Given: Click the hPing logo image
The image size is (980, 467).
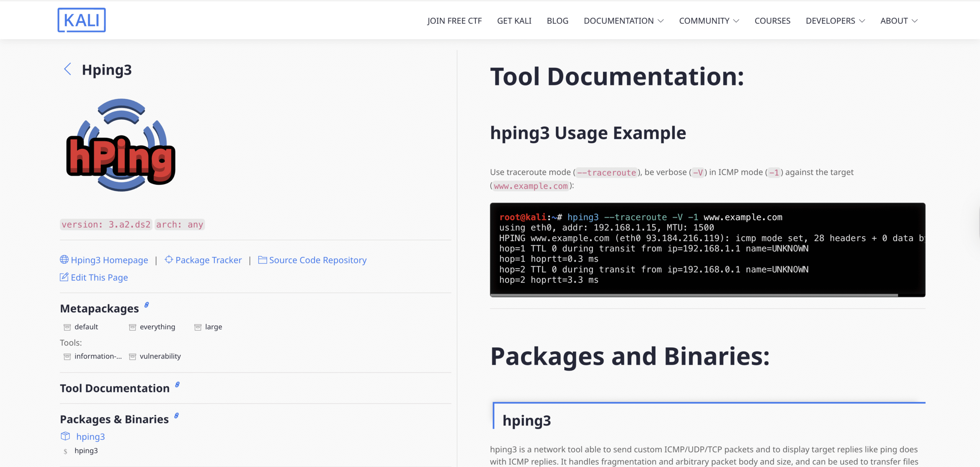Looking at the screenshot, I should click(121, 145).
